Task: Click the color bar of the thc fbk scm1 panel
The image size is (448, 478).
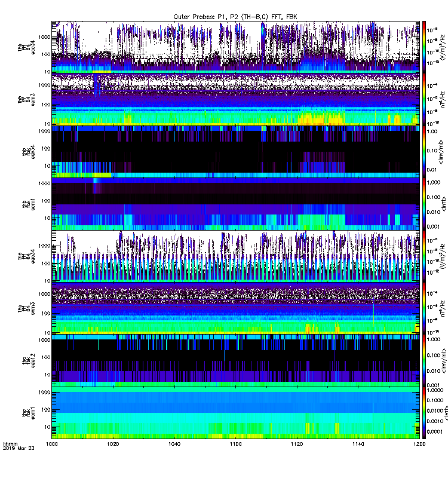Action: (424, 413)
